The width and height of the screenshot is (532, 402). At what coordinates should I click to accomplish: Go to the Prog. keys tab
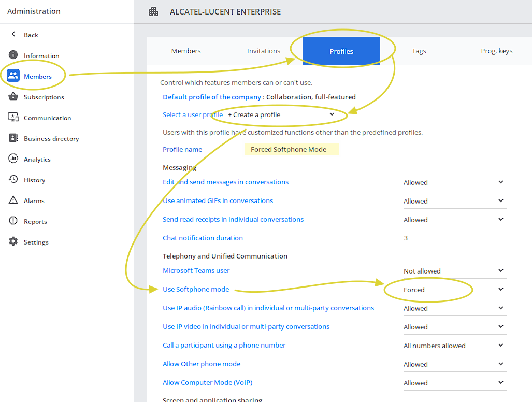[x=496, y=51]
